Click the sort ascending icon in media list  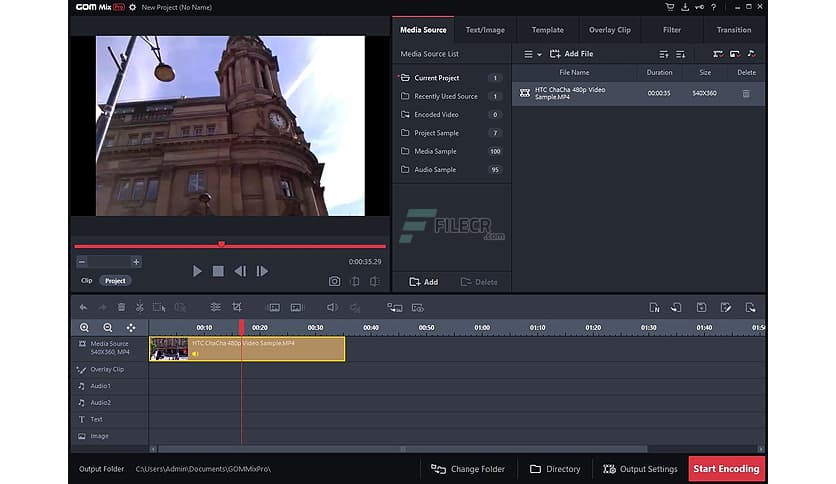(664, 54)
